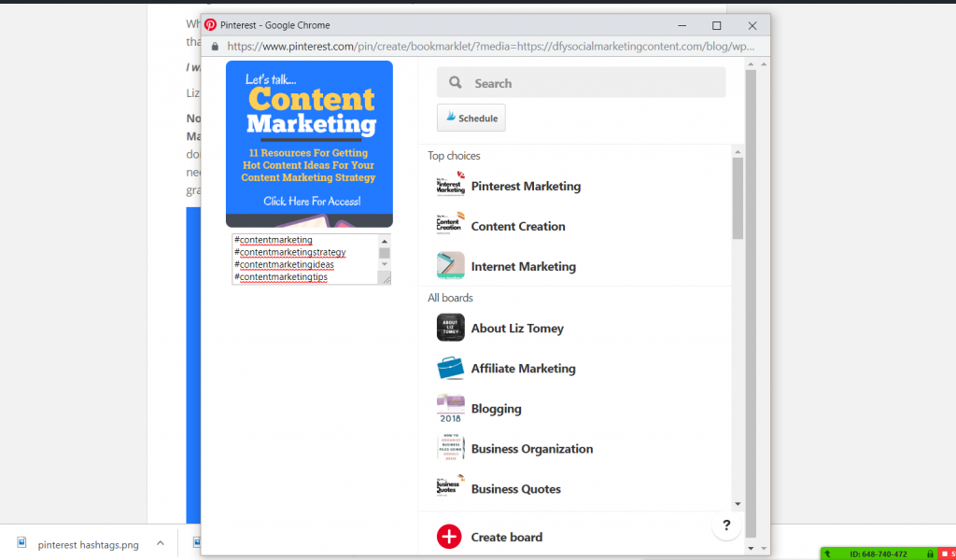Click the pinterest hashtags.png file icon

tap(21, 542)
